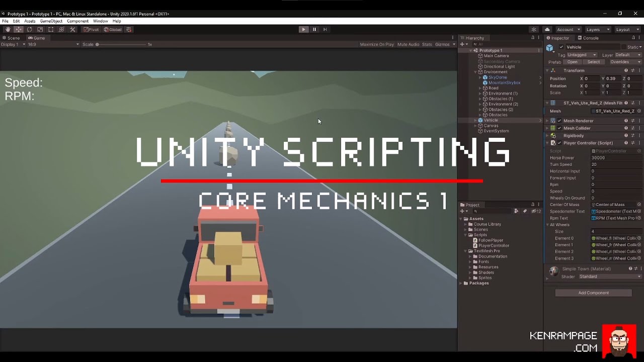Expand the Canvas object in Hierarchy
The width and height of the screenshot is (644, 362).
475,126
